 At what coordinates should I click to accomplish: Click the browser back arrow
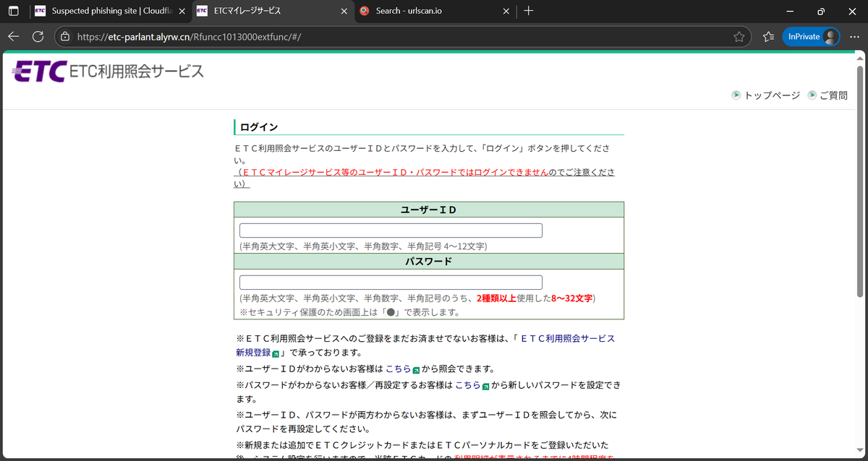14,36
